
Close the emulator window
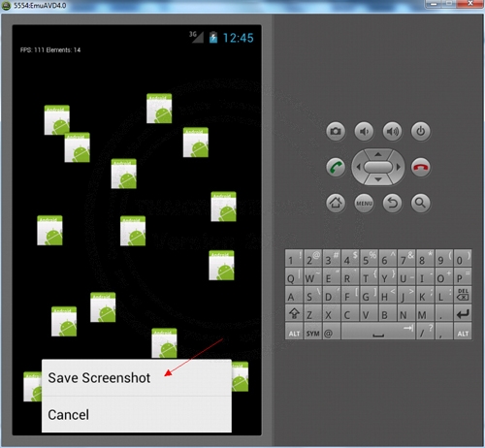coord(470,4)
